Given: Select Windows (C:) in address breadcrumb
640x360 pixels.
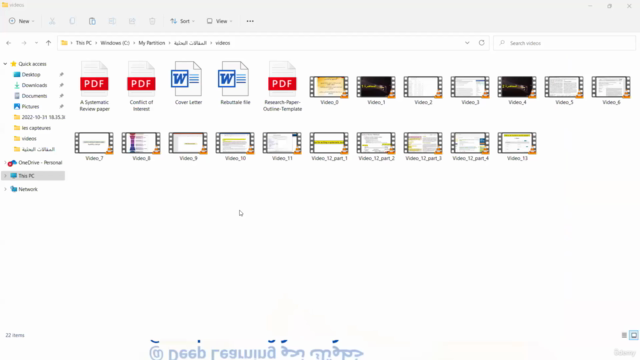Looking at the screenshot, I should [115, 43].
